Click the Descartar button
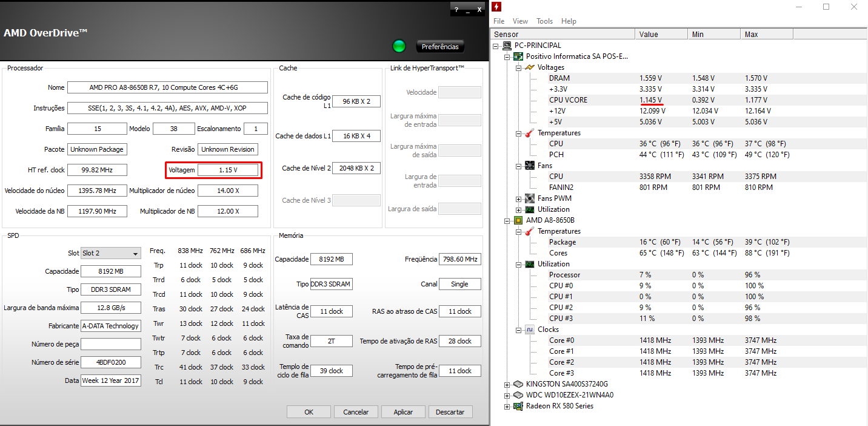 (x=450, y=412)
